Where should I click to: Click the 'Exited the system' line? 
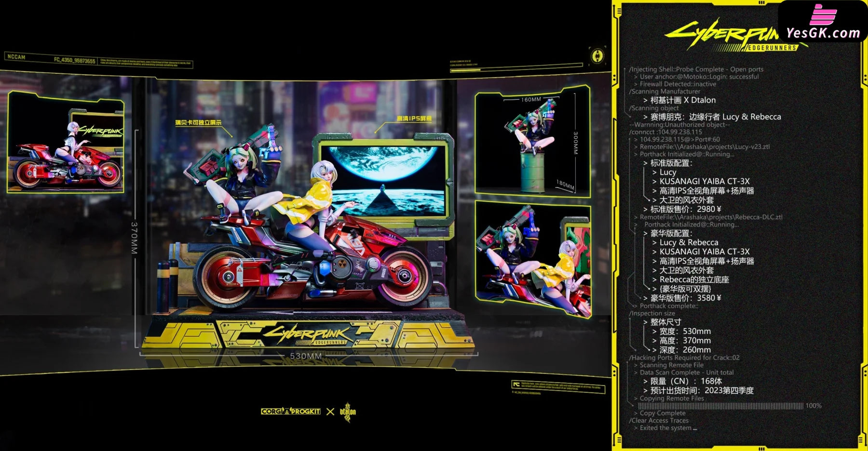click(665, 428)
